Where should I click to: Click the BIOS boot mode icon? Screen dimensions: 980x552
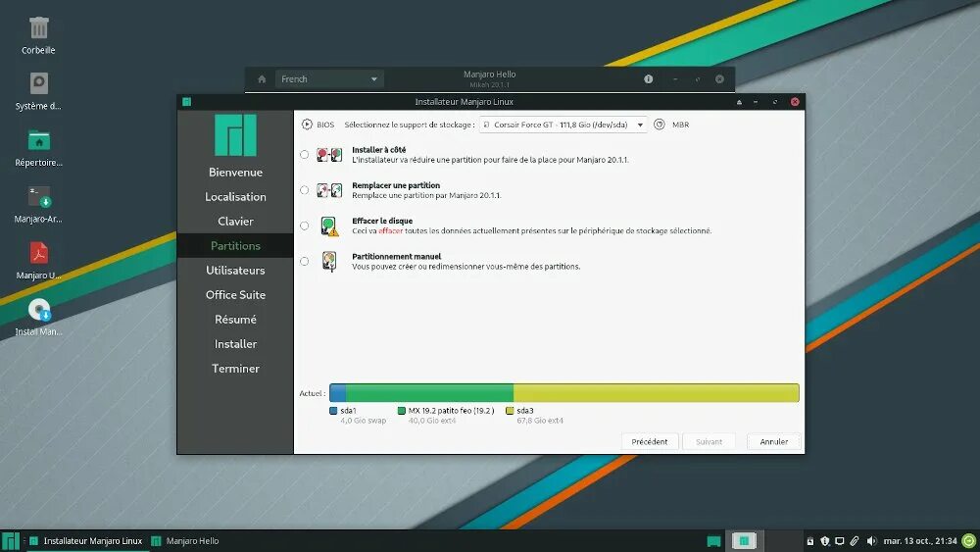point(307,125)
